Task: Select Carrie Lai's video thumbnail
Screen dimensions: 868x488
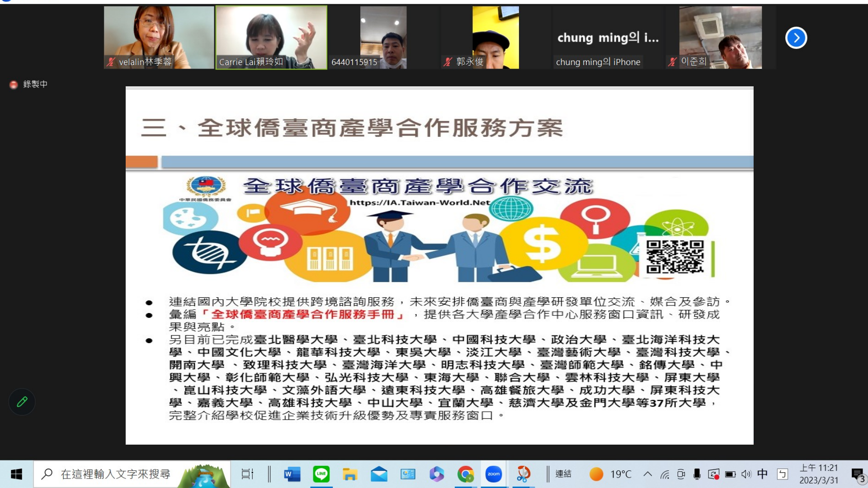Action: coord(271,38)
